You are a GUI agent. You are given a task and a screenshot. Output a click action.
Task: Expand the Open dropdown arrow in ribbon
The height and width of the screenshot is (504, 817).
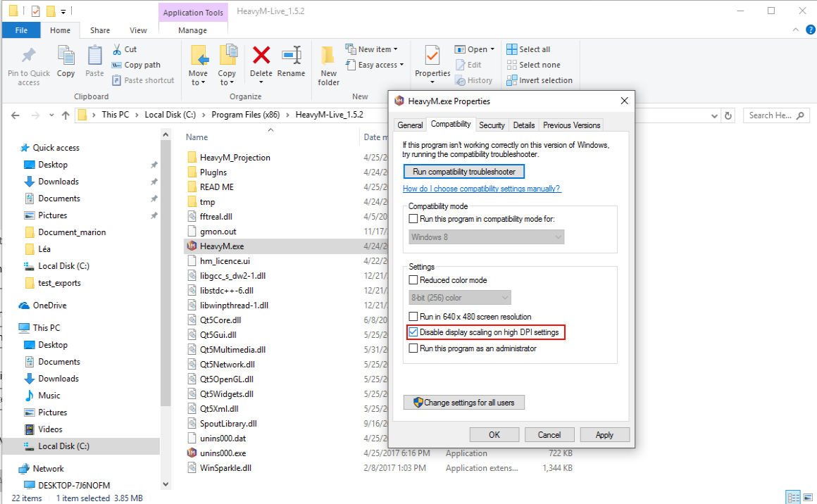492,49
